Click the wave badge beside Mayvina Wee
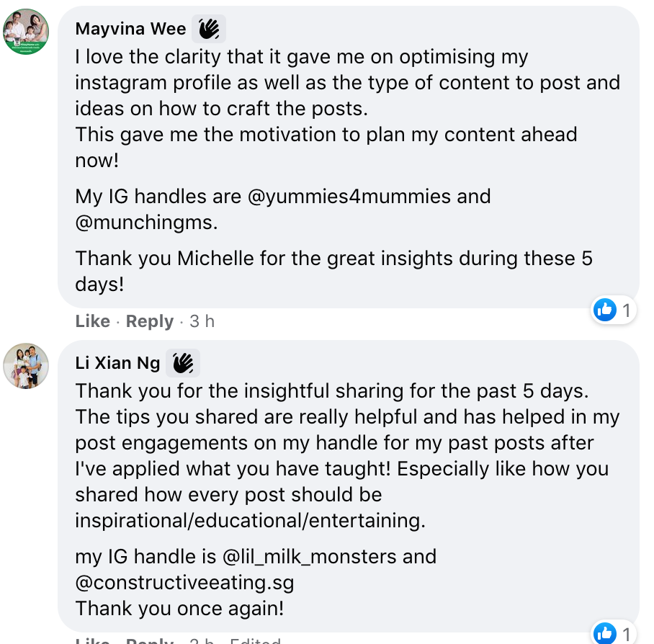 209,29
